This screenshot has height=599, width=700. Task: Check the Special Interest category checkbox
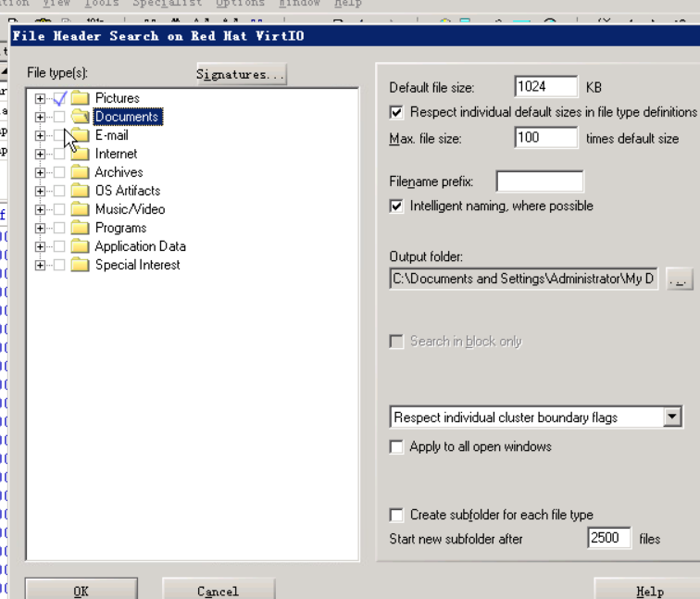point(59,265)
